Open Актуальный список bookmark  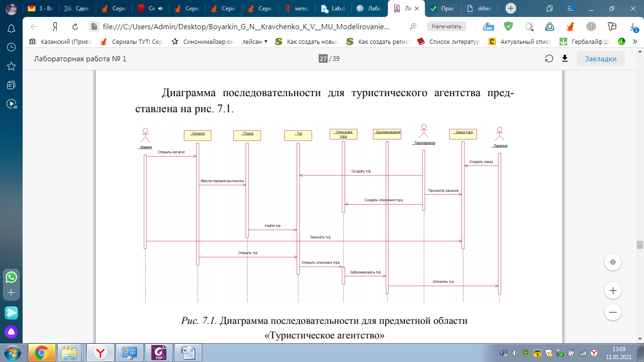520,41
